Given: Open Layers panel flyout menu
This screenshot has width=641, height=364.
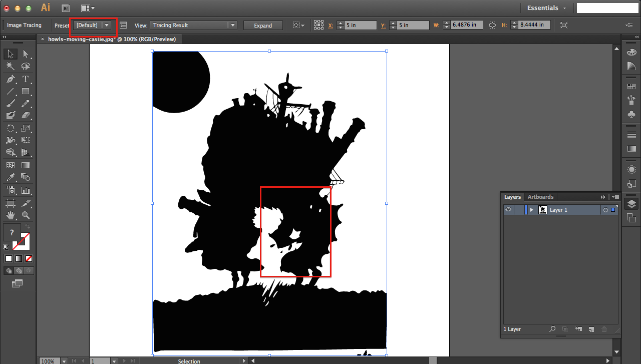Looking at the screenshot, I should coord(615,197).
